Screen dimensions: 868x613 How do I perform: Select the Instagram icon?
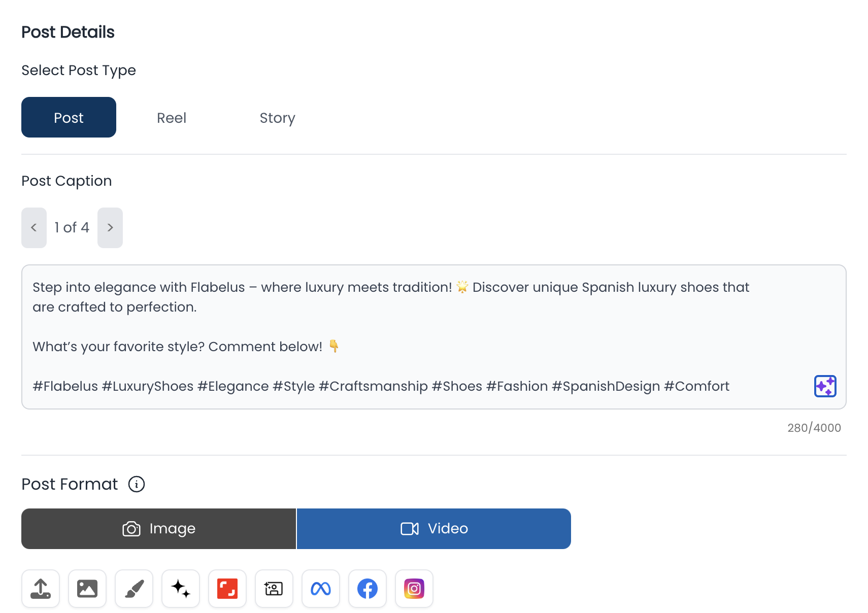[x=414, y=589]
